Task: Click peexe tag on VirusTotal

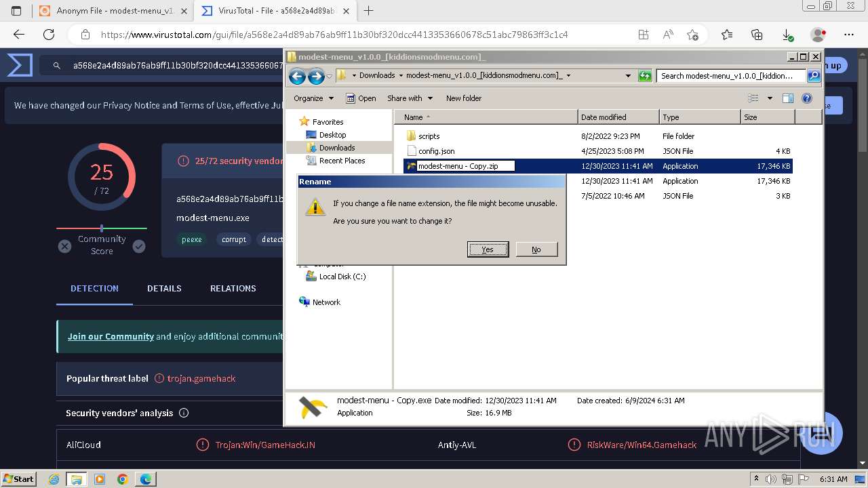Action: point(192,239)
